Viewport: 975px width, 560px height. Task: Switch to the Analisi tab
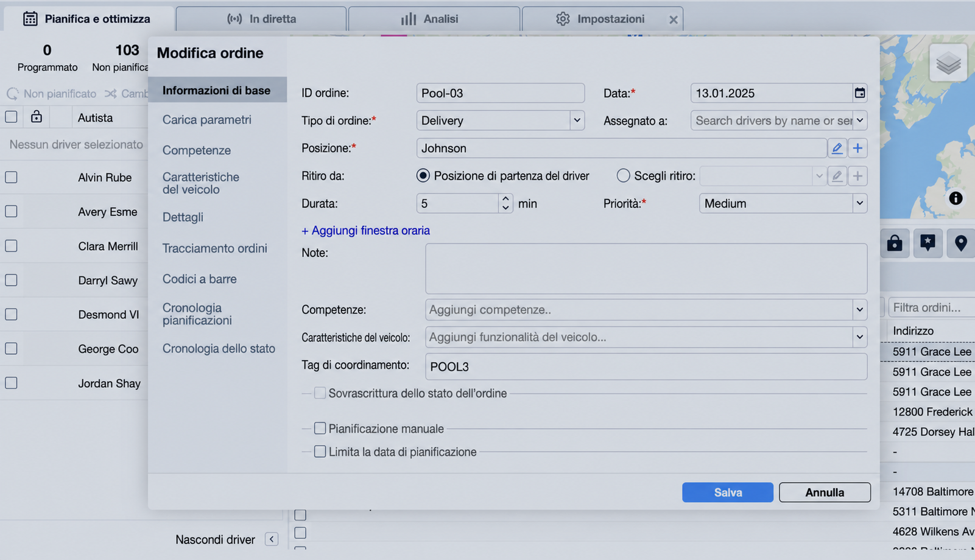point(434,19)
